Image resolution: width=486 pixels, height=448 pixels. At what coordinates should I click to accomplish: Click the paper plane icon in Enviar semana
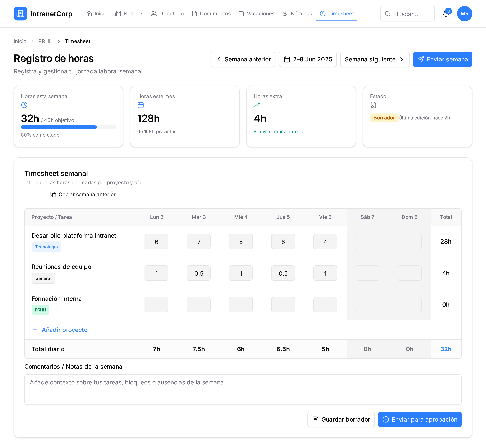click(x=421, y=59)
